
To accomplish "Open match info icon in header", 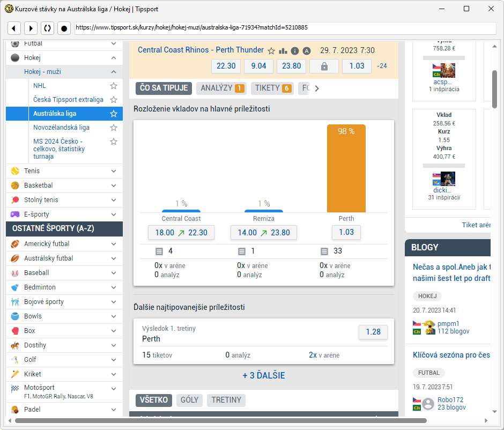I will pyautogui.click(x=295, y=51).
